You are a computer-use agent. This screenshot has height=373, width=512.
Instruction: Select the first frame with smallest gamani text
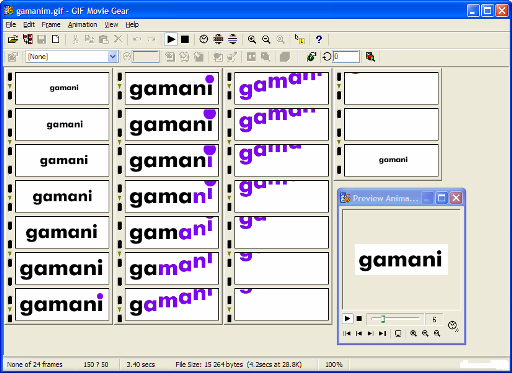[62, 88]
